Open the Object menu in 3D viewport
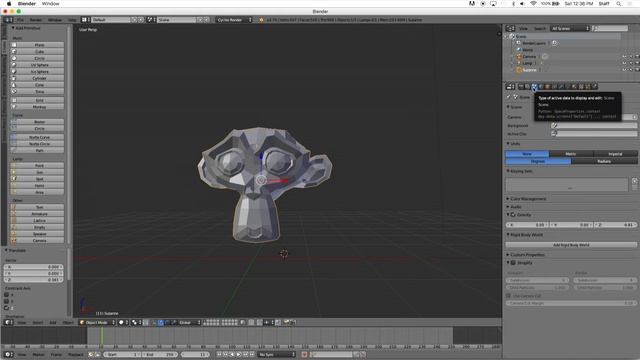Image resolution: width=640 pixels, height=360 pixels. [68, 322]
